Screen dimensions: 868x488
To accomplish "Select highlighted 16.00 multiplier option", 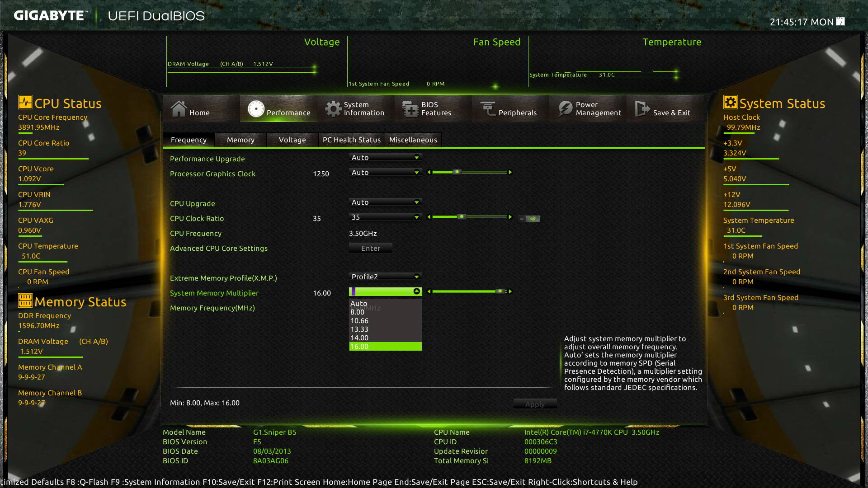I will 386,346.
